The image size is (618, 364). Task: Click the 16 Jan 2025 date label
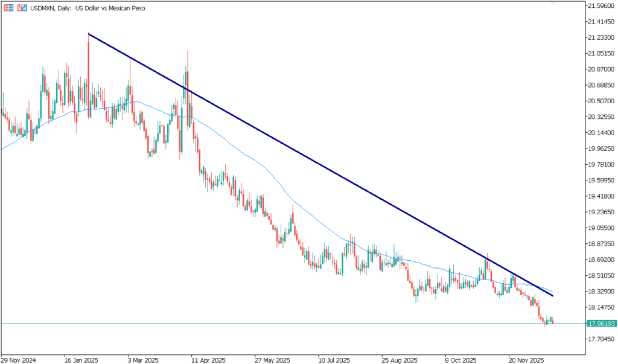tap(81, 360)
